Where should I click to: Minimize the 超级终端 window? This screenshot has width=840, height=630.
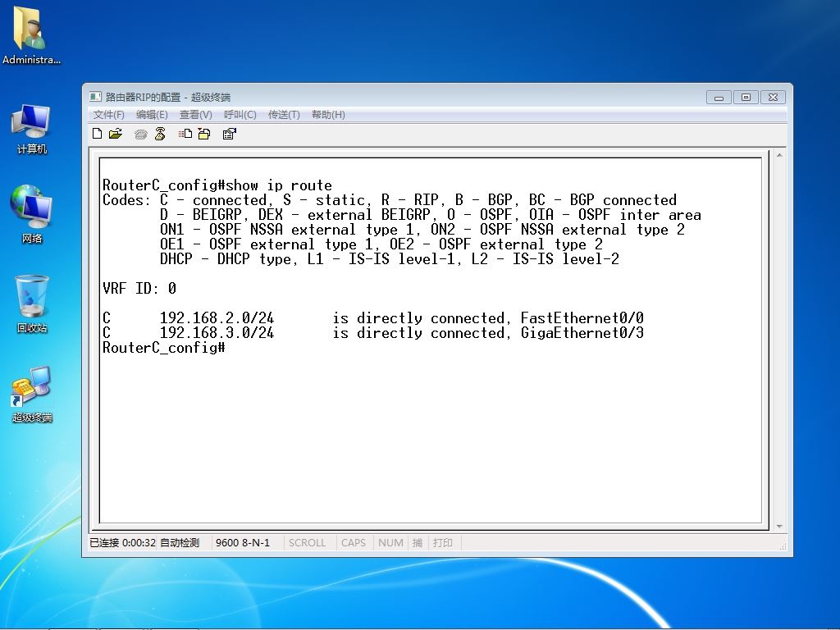pos(719,98)
